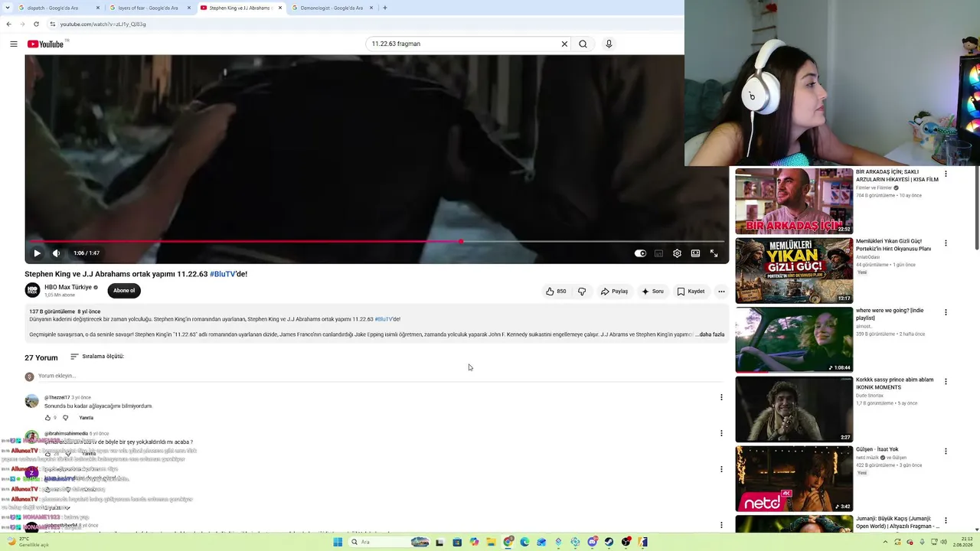
Task: Open the YouTube hamburger guide menu
Action: pyautogui.click(x=14, y=44)
